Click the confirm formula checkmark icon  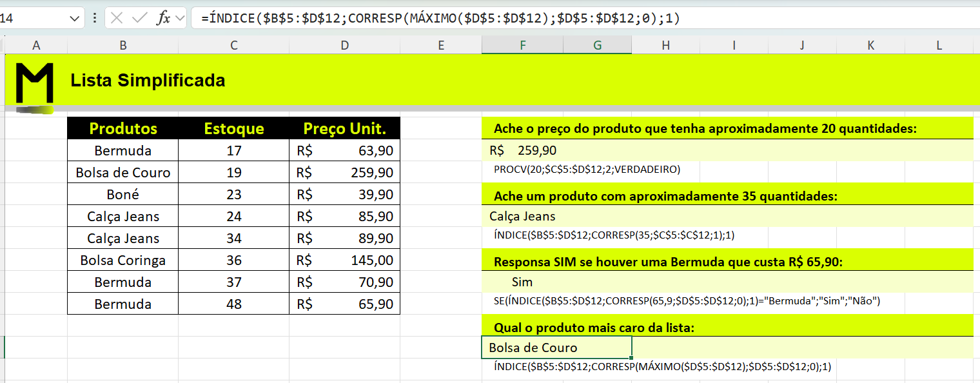click(139, 18)
